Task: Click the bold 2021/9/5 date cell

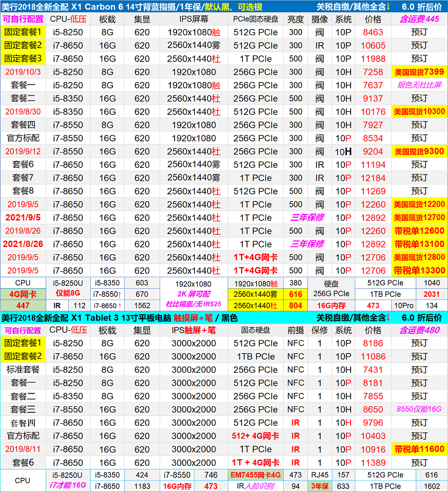Action: (x=23, y=217)
